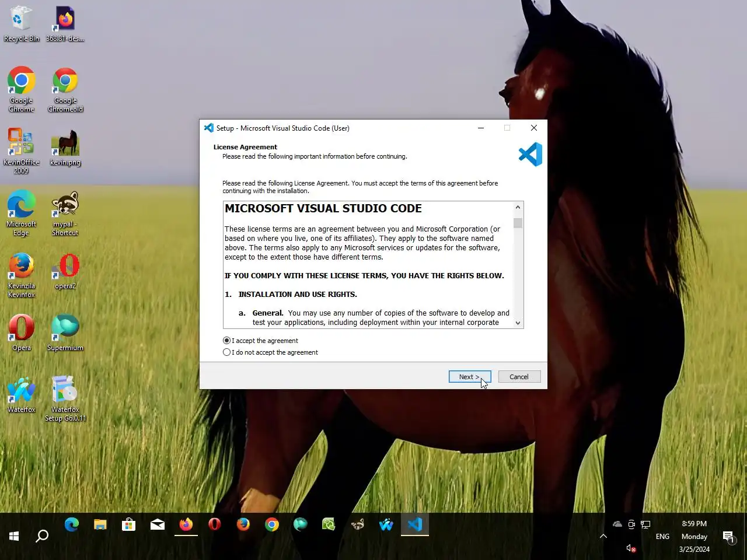Open Microsoft Edge from the taskbar
Image resolution: width=747 pixels, height=560 pixels.
click(72, 524)
